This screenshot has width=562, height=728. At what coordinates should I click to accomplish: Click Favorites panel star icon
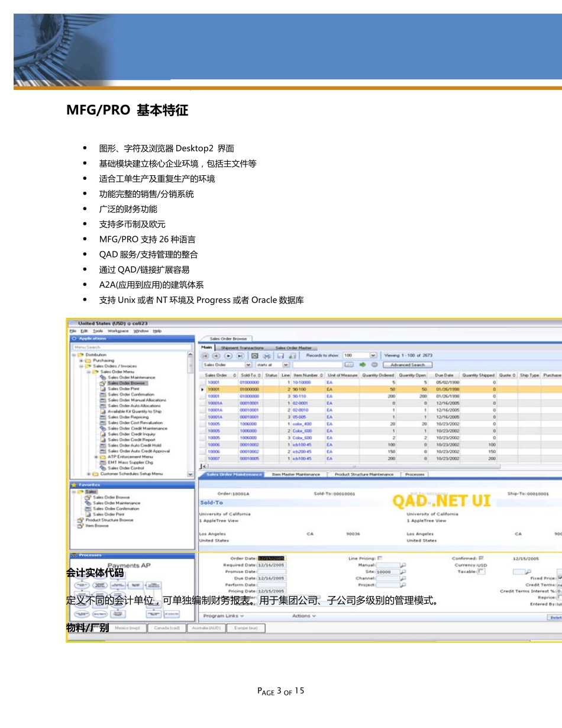74,485
